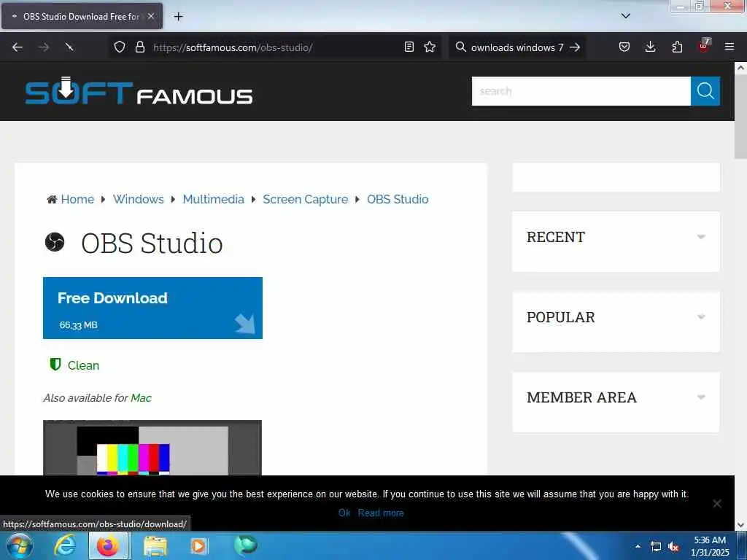This screenshot has height=560, width=747.
Task: Click the muted volume tray icon
Action: 673,547
